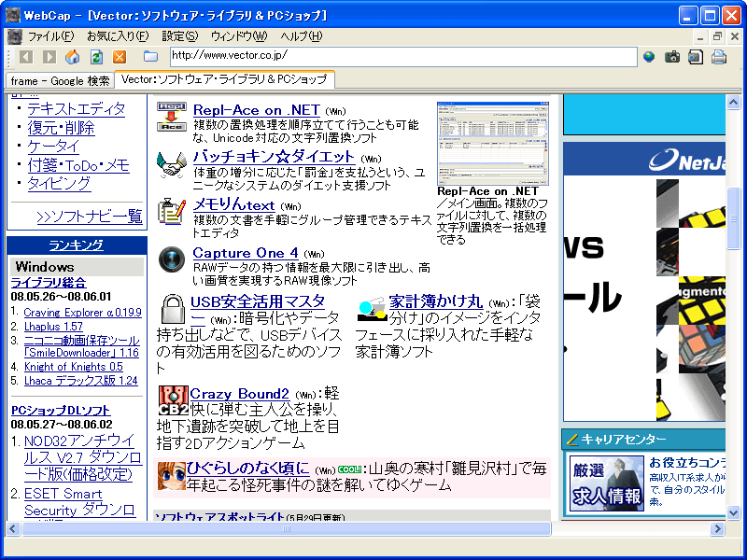
Task: Open the USB安全活用マスター title link
Action: click(x=258, y=301)
